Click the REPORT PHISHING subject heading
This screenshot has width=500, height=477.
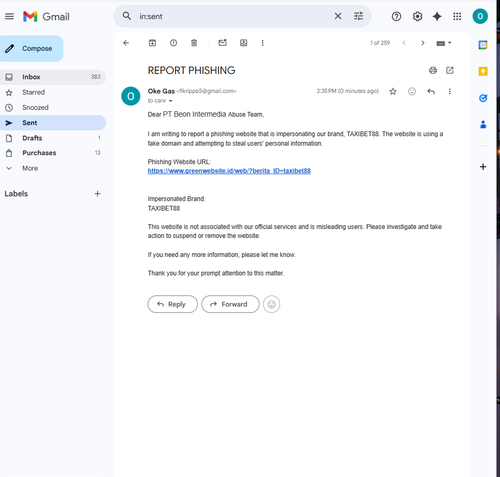pyautogui.click(x=191, y=70)
